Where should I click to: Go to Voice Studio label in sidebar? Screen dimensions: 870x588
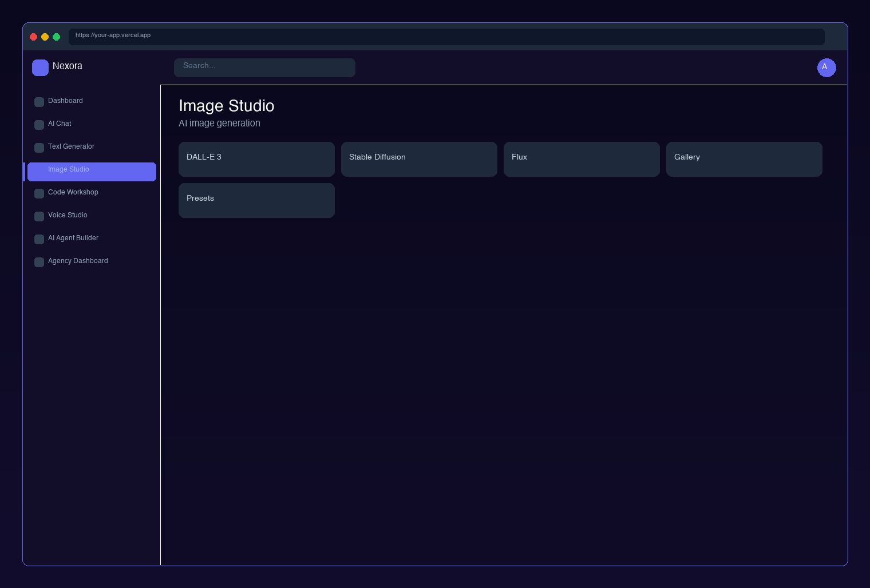(x=68, y=215)
